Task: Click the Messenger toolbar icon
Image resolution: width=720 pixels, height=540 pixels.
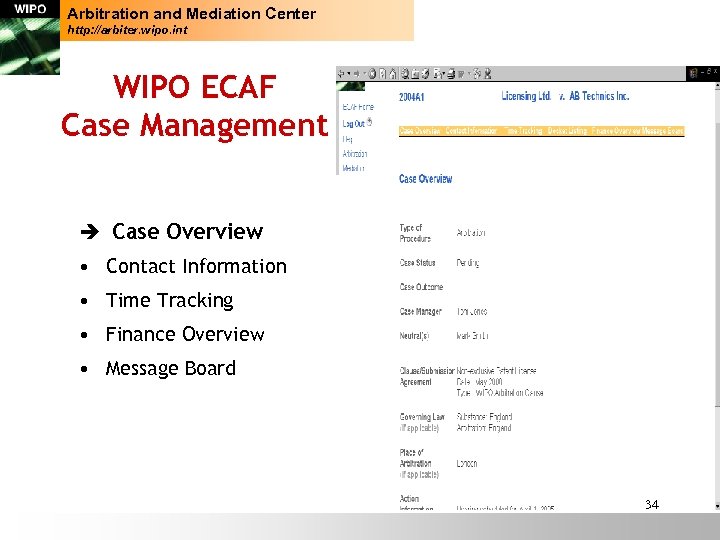Action: coord(488,73)
